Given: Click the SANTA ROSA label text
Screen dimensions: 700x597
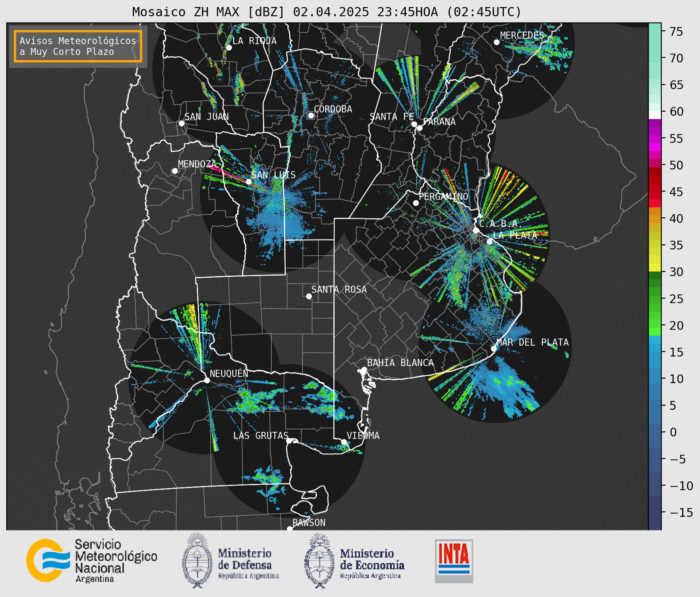Looking at the screenshot, I should coord(339,289).
